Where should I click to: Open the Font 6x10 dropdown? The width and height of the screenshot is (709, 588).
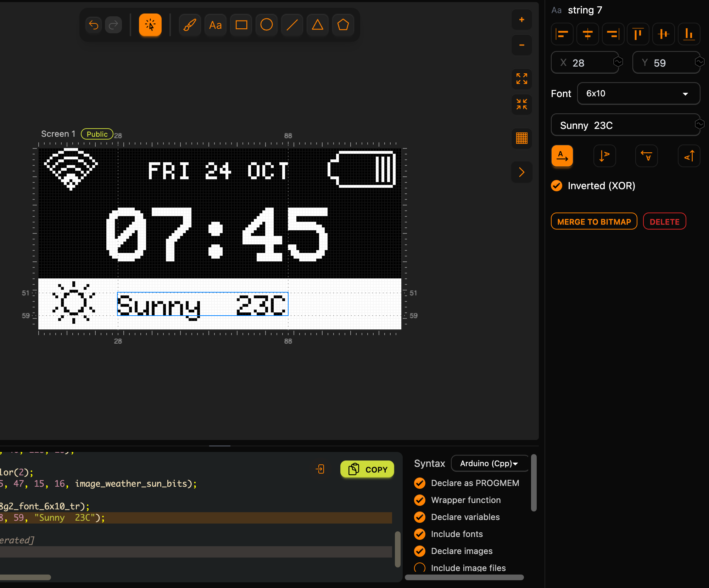[x=638, y=94]
